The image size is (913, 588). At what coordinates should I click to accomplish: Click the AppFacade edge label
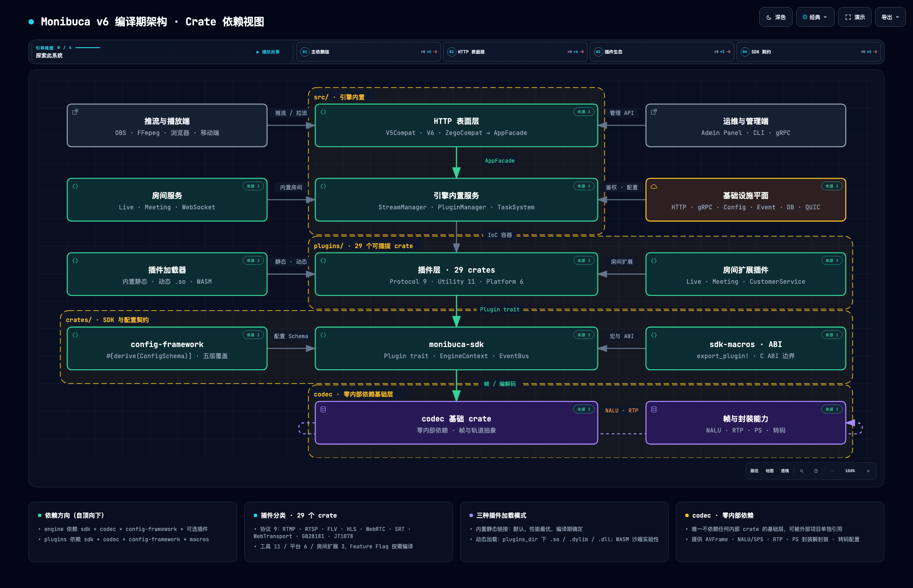(x=500, y=161)
